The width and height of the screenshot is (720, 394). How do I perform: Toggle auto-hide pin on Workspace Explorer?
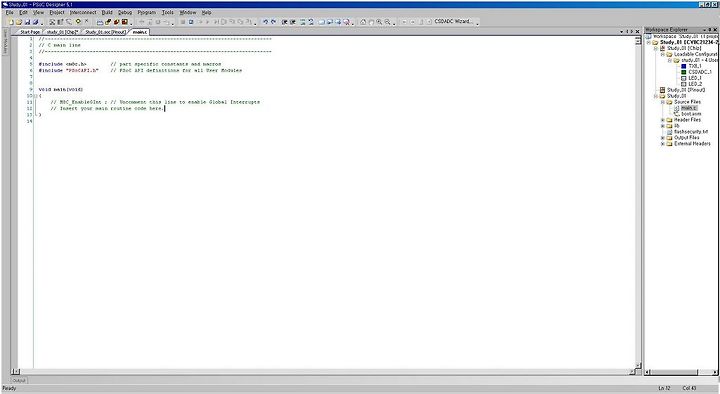709,29
